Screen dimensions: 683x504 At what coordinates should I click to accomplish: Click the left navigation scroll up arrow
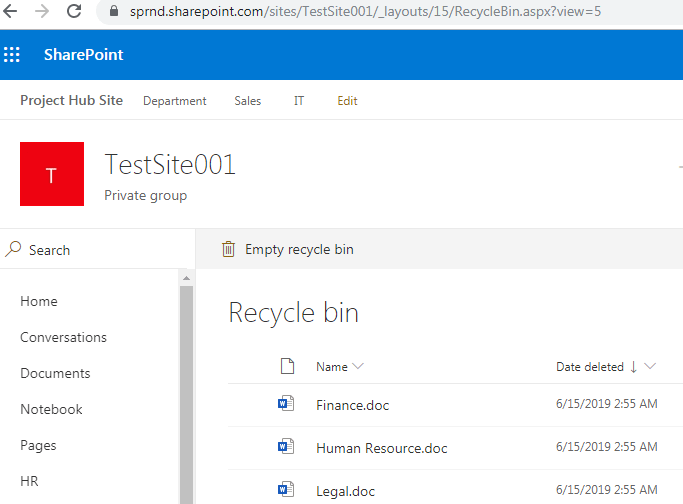[x=186, y=277]
